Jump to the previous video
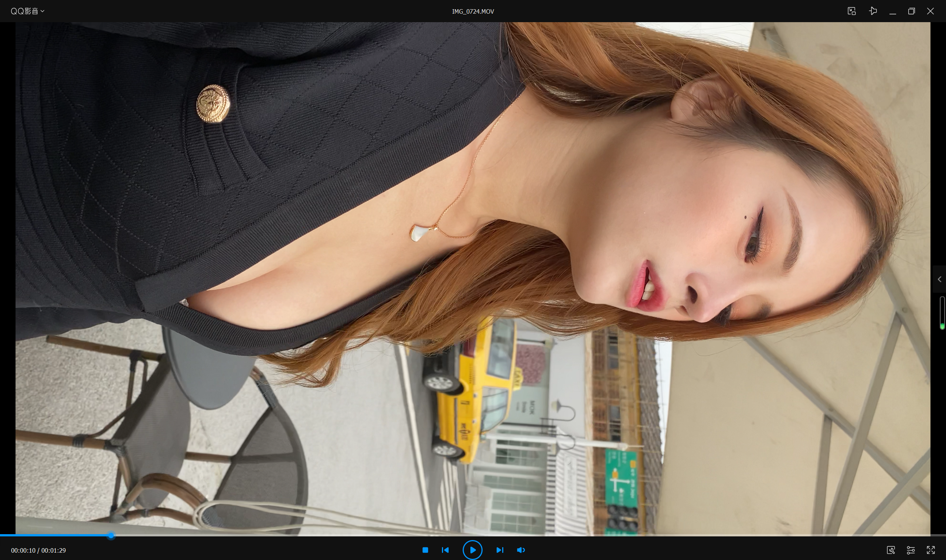Image resolution: width=946 pixels, height=560 pixels. [x=445, y=550]
